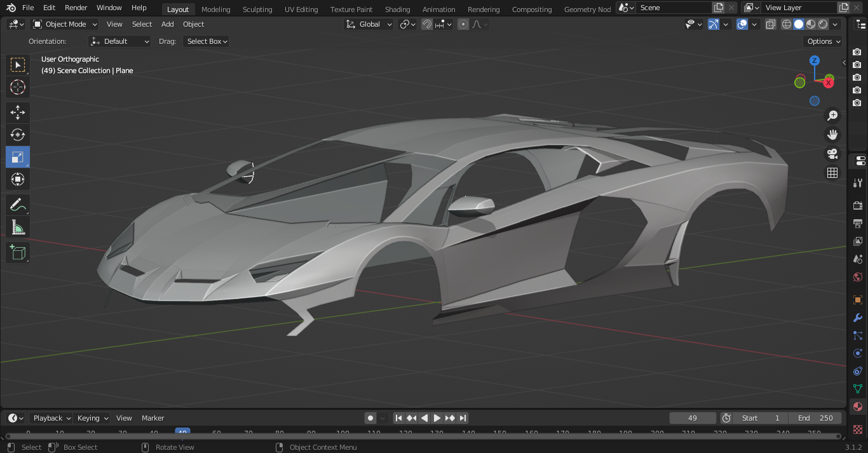This screenshot has height=453, width=868.
Task: Select the Rotate tool
Action: 18,135
